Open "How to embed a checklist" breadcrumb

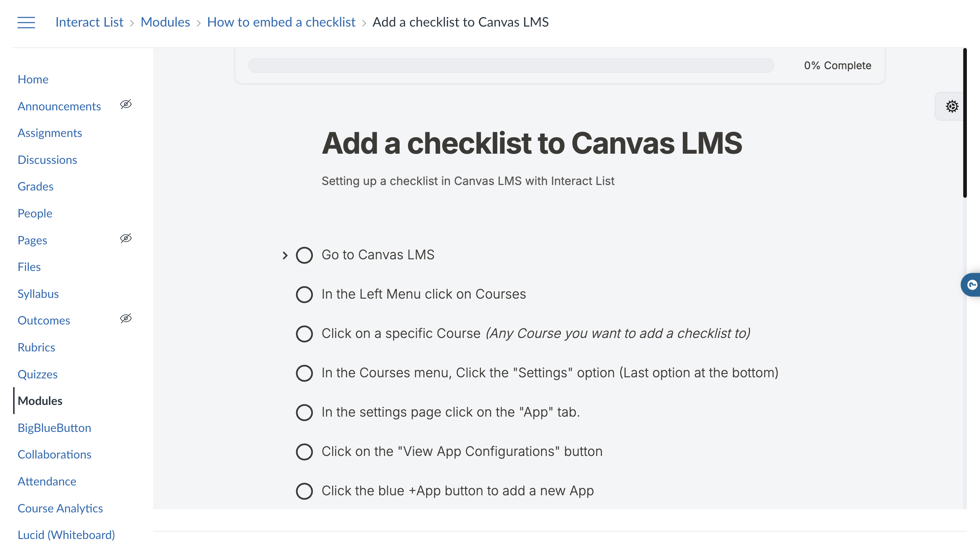tap(281, 22)
